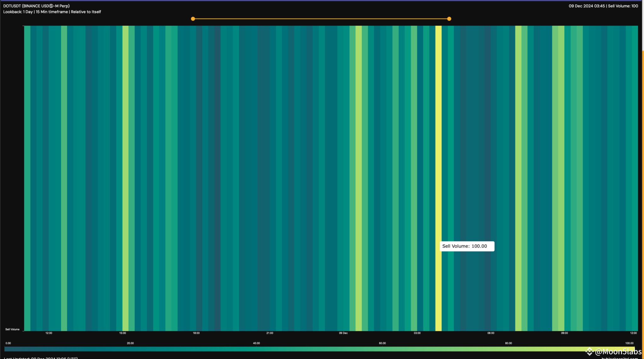Click the 21:00 time axis label
This screenshot has width=644, height=359.
(x=269, y=333)
